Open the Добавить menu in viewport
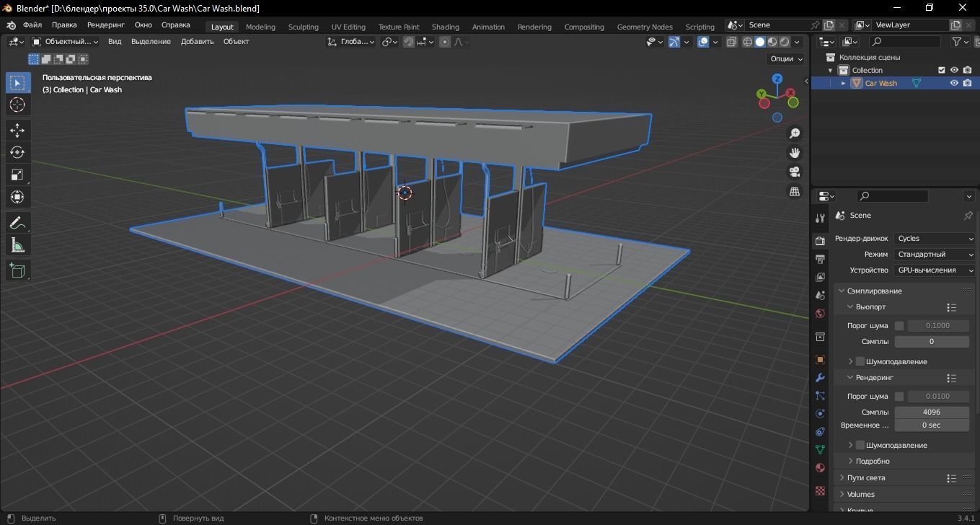The image size is (980, 525). 197,42
